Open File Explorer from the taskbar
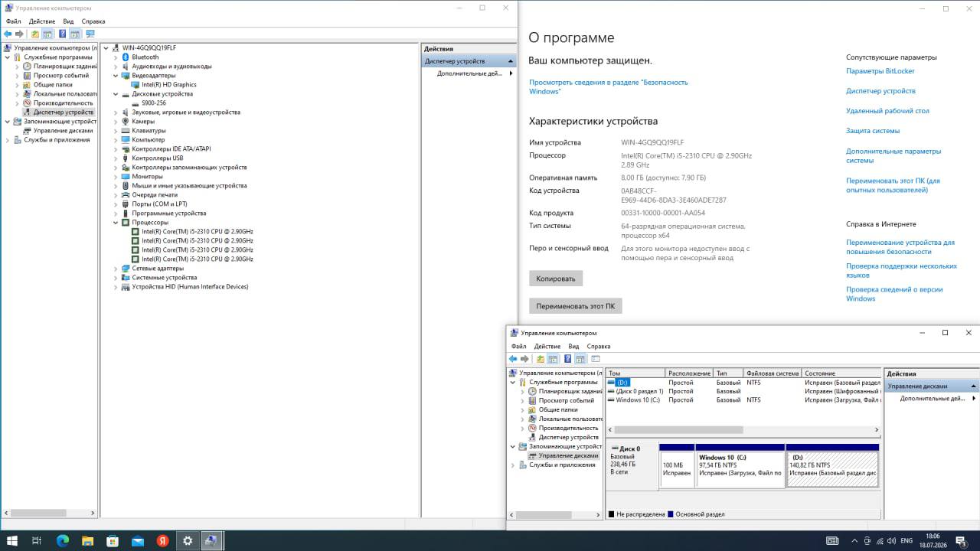 tap(87, 540)
